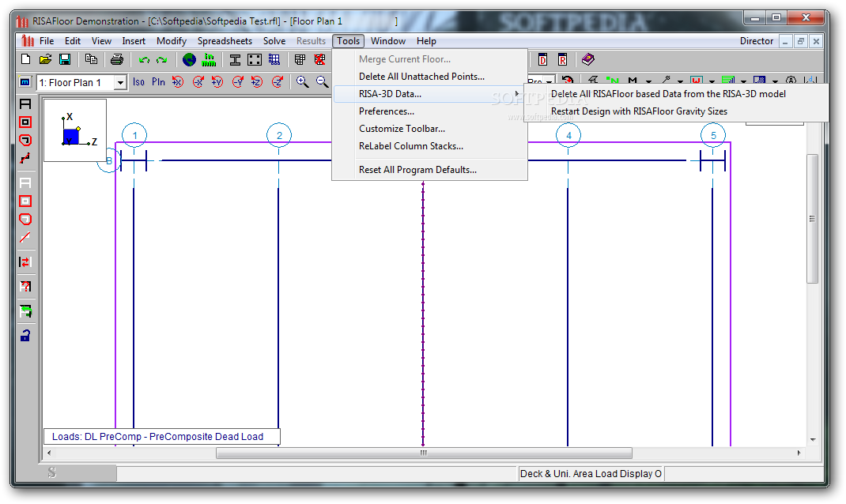Undo the last action with the green arrow
Screen dimensions: 846x504
click(144, 60)
